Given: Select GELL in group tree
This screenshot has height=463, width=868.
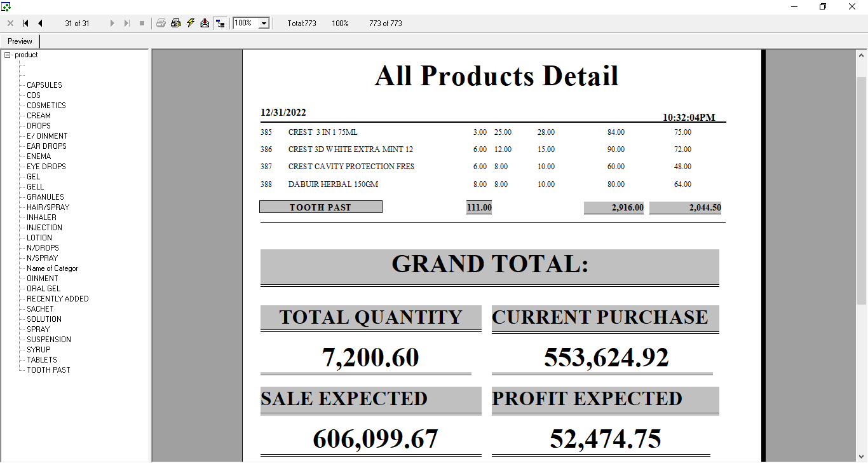Looking at the screenshot, I should tap(36, 187).
